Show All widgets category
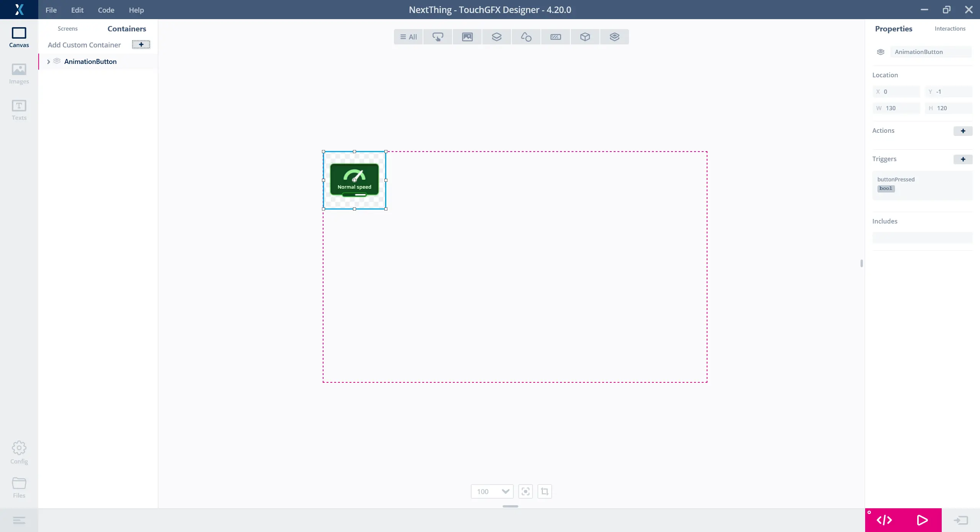 [x=408, y=37]
